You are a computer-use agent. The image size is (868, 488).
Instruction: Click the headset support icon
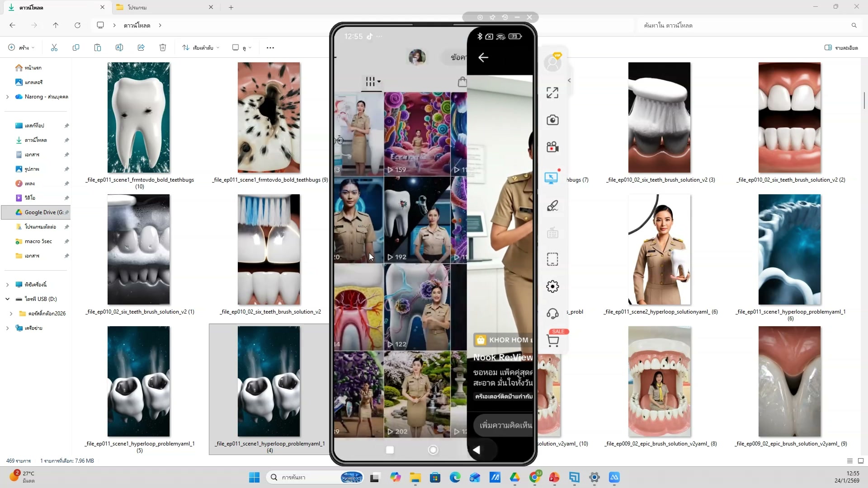coord(552,314)
